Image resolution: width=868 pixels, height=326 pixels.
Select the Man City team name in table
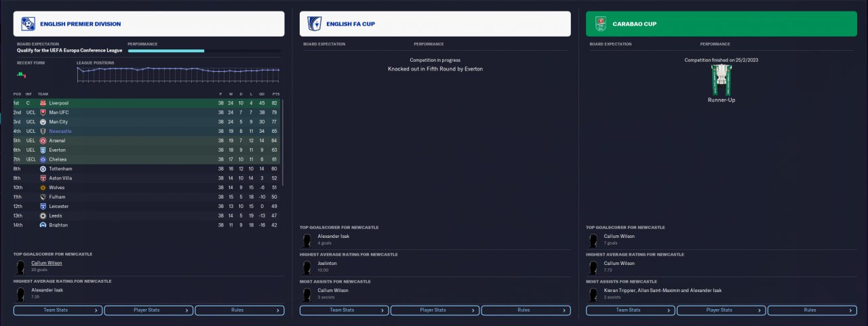(x=58, y=122)
